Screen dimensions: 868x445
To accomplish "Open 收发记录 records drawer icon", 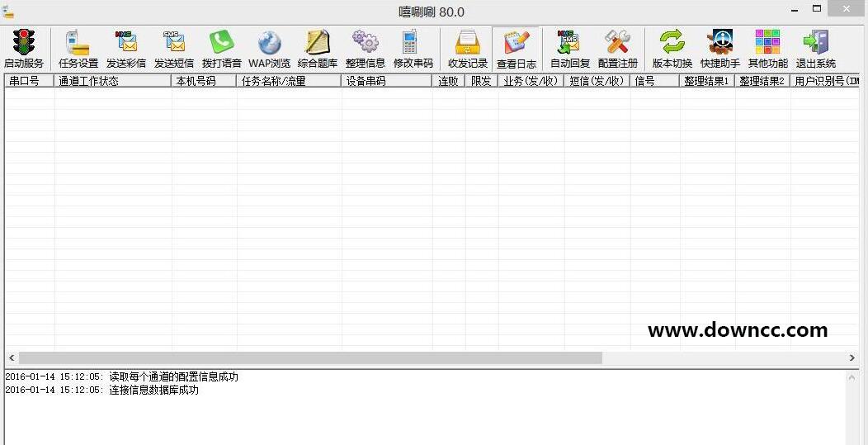I will 468,43.
